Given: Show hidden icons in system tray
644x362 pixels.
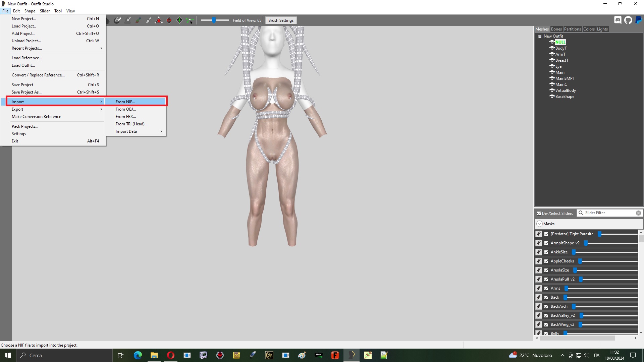Looking at the screenshot, I should [562, 355].
